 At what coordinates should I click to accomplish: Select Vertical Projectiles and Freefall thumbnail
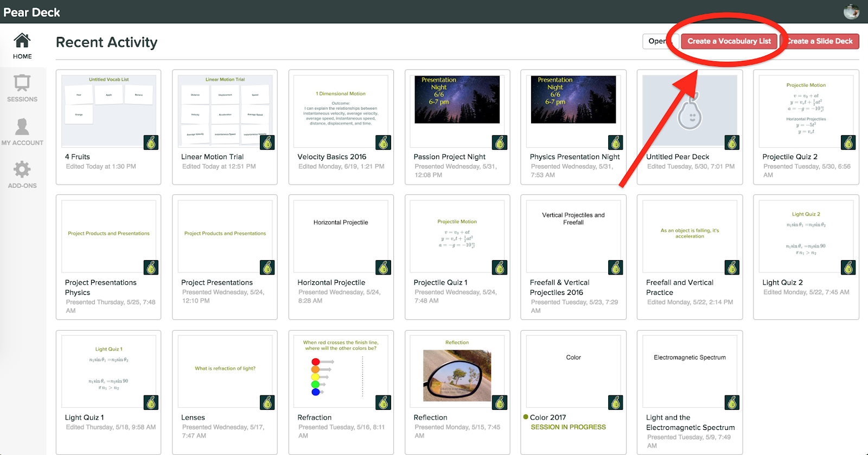pyautogui.click(x=573, y=236)
